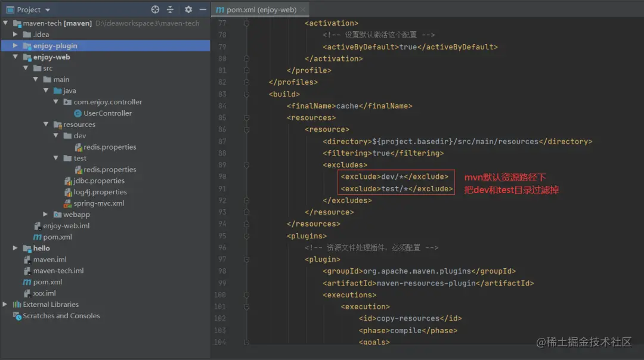Toggle fold marker at line 100 executions
644x360 pixels.
point(246,295)
